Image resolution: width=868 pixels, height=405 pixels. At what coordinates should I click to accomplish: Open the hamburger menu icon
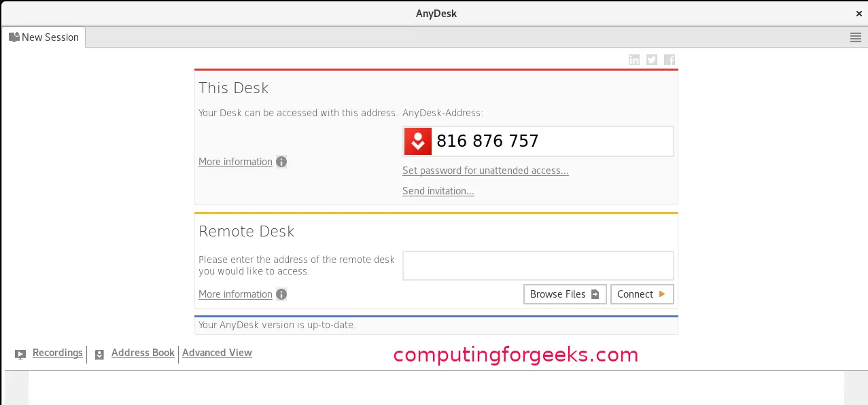pyautogui.click(x=856, y=37)
